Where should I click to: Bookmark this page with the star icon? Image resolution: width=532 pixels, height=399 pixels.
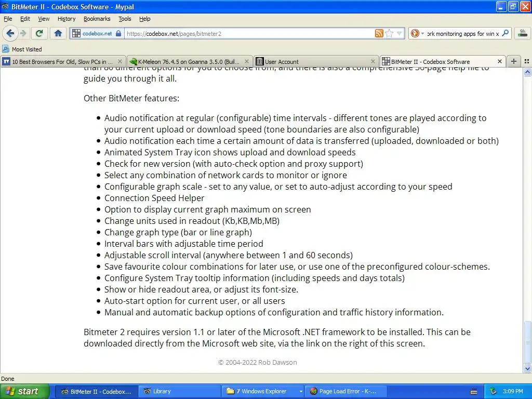coord(390,33)
